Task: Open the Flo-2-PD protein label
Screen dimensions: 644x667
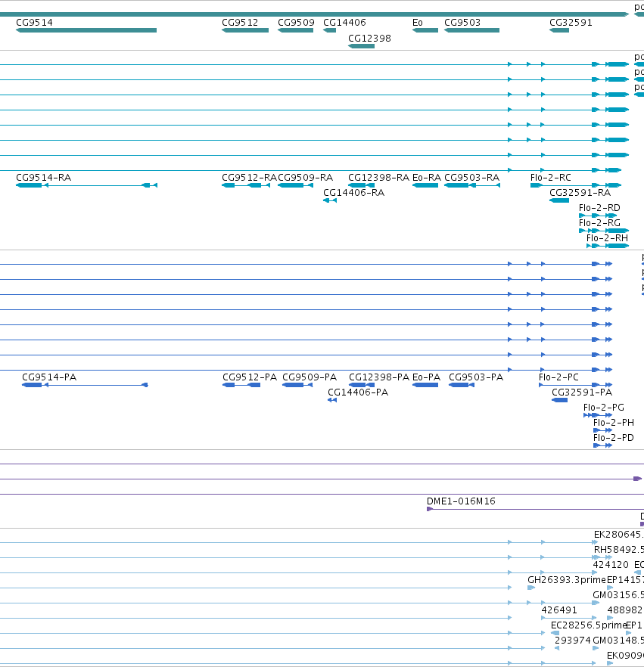Action: tap(614, 438)
